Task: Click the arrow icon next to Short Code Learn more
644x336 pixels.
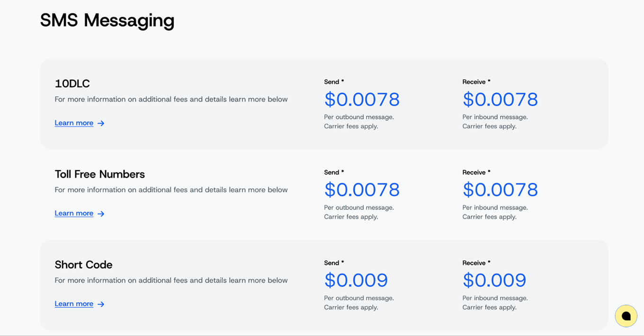Action: (x=101, y=304)
